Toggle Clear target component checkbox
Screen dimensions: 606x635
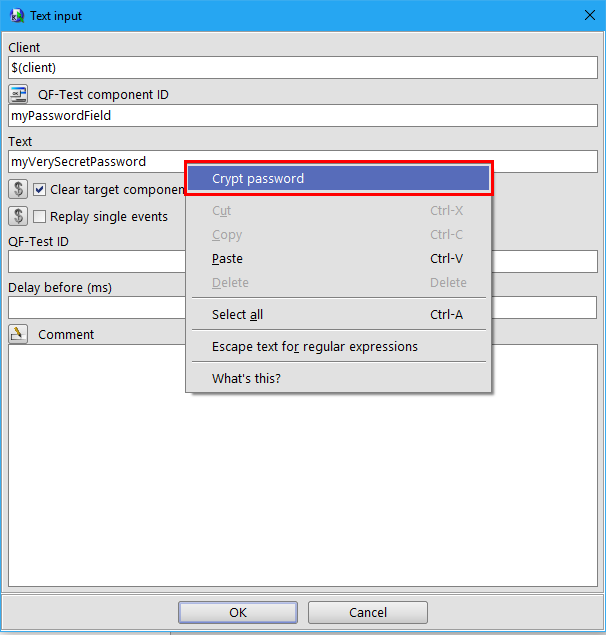[x=39, y=190]
